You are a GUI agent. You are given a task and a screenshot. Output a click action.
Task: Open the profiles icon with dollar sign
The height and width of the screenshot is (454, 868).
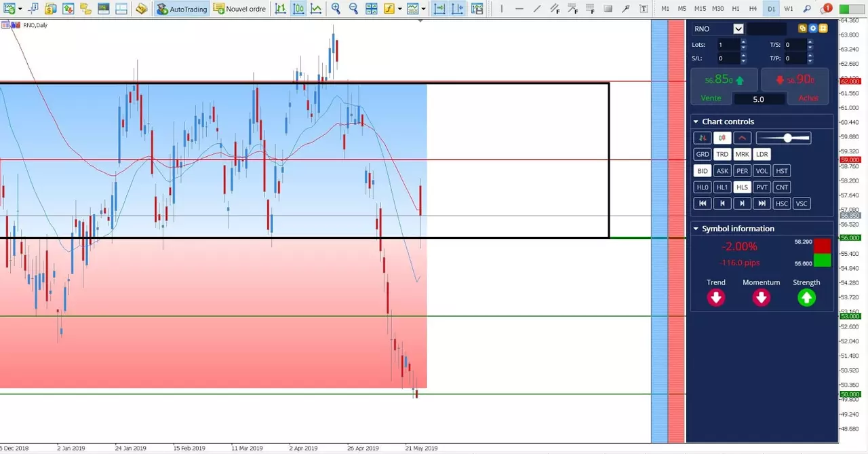tap(50, 9)
